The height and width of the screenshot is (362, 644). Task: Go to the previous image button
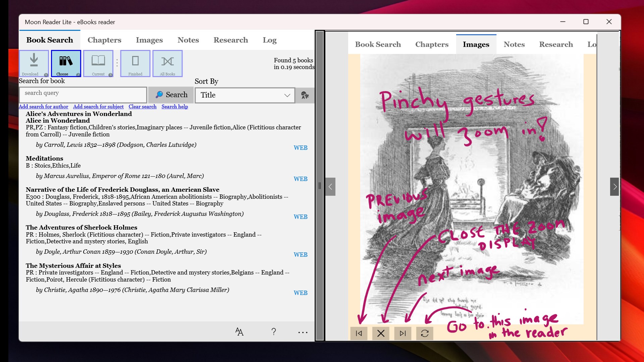tap(359, 333)
